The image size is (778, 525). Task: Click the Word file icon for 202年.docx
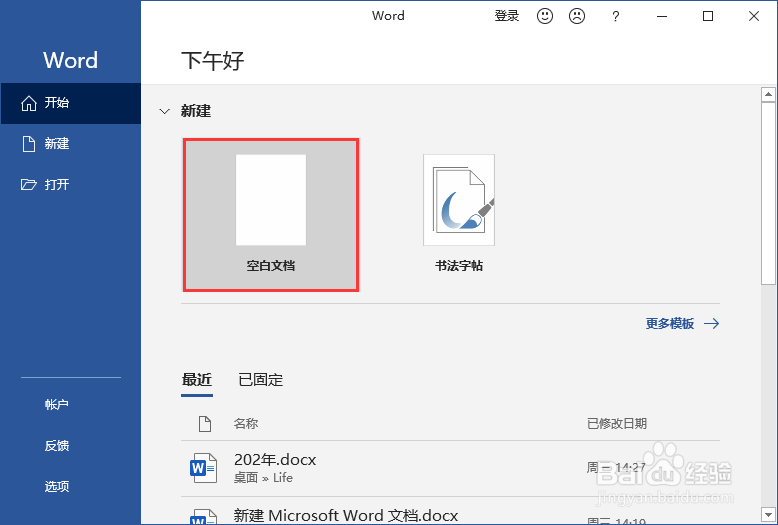pos(203,468)
